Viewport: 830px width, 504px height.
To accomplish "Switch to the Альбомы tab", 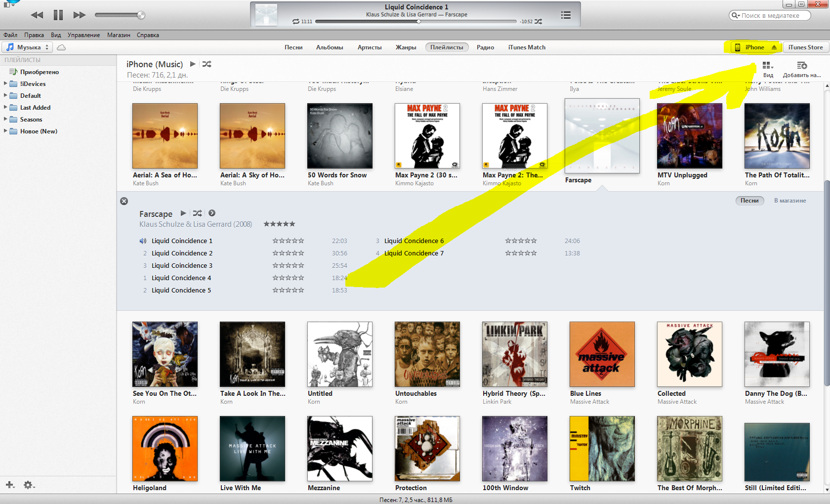I will point(330,47).
